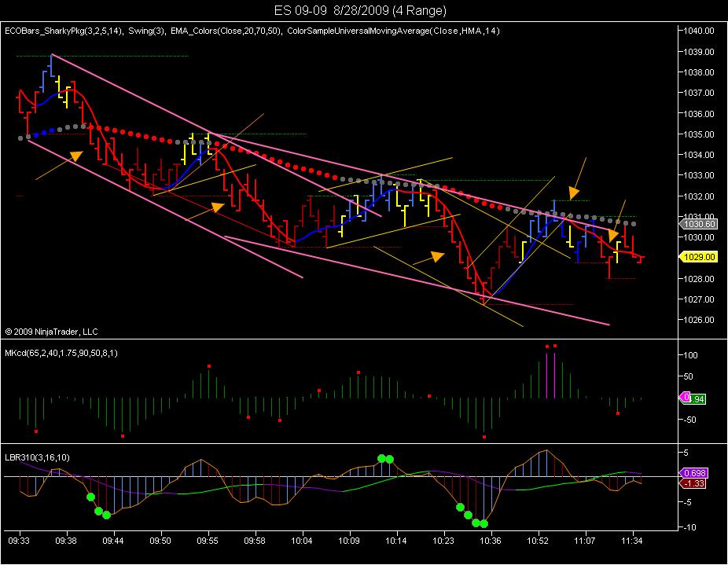
Task: Click the 09:38 time axis label
Action: tap(66, 541)
